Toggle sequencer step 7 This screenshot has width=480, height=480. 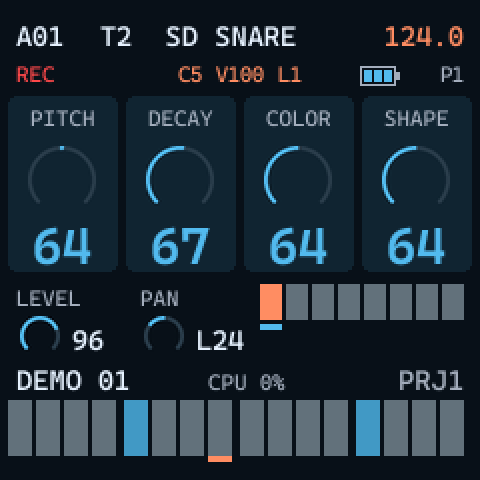tap(192, 428)
